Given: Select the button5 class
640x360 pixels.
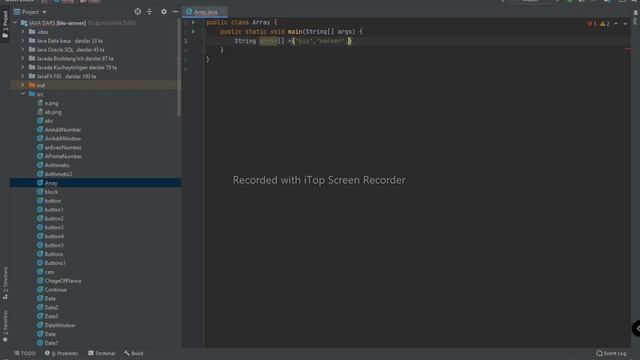Looking at the screenshot, I should point(50,245).
